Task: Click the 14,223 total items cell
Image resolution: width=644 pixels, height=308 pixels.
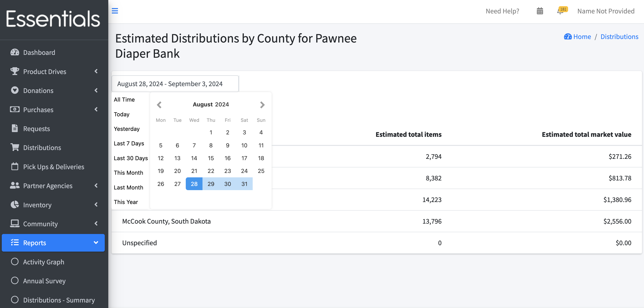Action: tap(432, 200)
